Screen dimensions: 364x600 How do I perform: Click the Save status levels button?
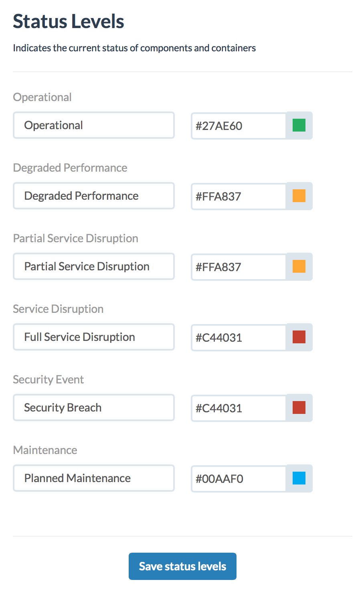182,566
